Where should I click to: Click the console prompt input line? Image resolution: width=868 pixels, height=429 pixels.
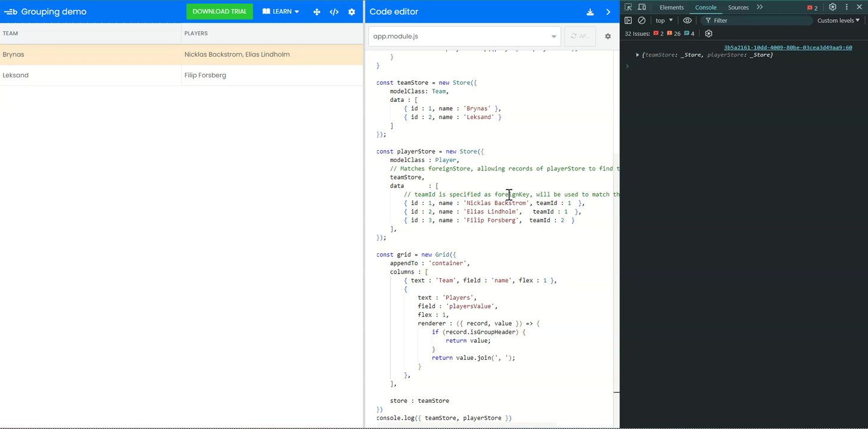point(745,66)
